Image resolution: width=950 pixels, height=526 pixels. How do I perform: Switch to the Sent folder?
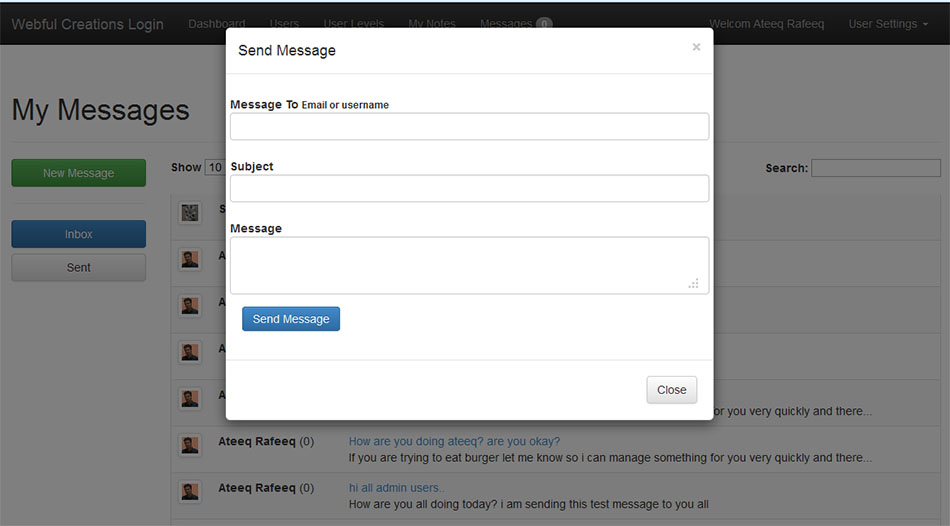78,268
